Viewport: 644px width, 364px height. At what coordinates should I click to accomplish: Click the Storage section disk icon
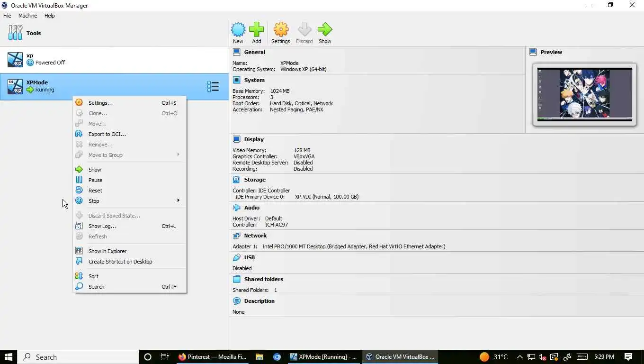tap(237, 180)
